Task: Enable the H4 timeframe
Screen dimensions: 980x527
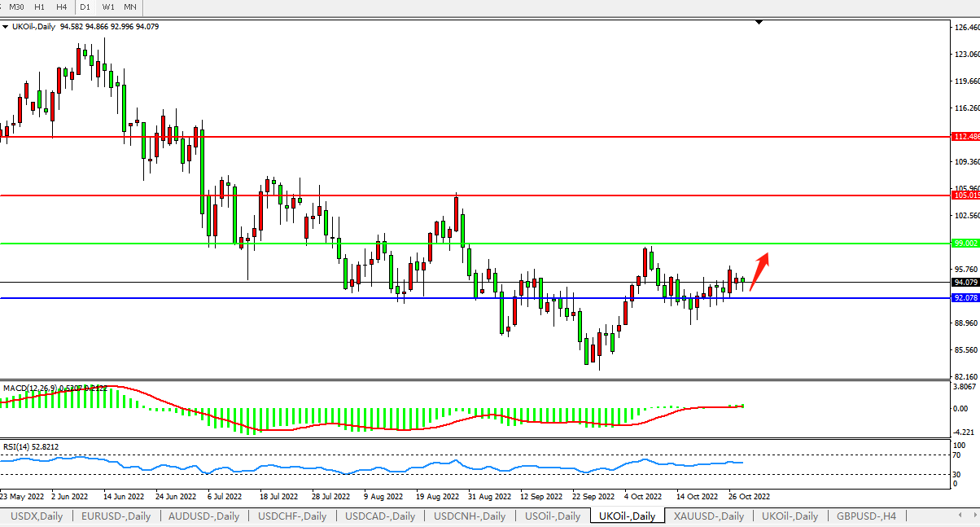Action: 61,7
